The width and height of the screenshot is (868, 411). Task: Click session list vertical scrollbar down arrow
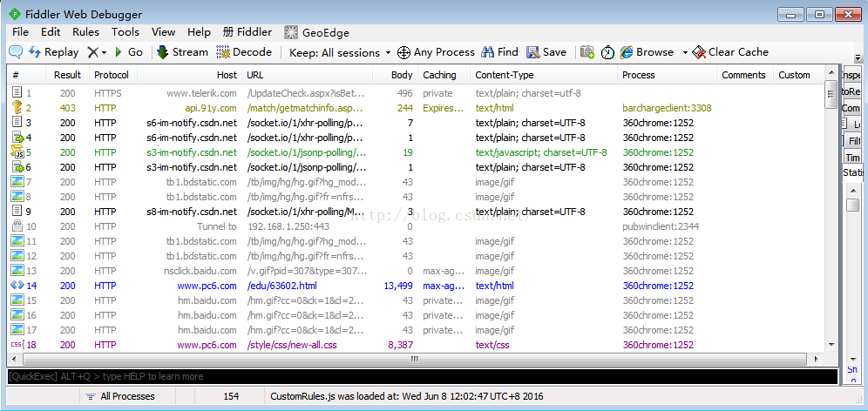[x=831, y=345]
